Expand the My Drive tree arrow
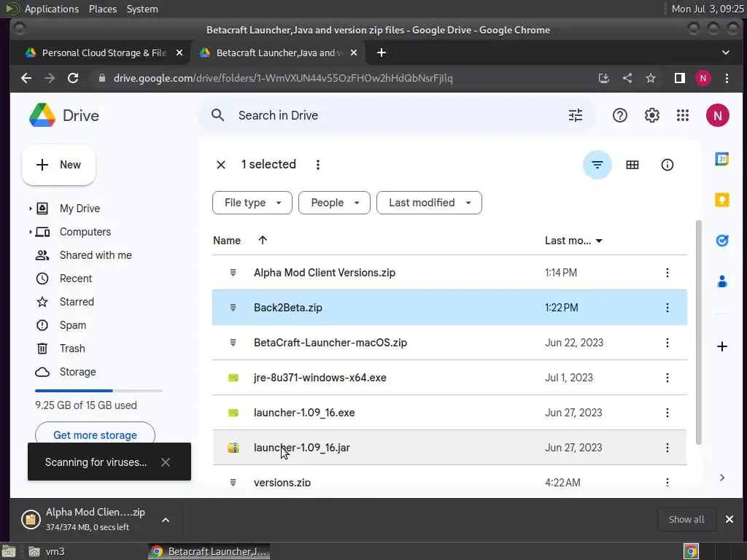This screenshot has height=560, width=747. coord(31,209)
